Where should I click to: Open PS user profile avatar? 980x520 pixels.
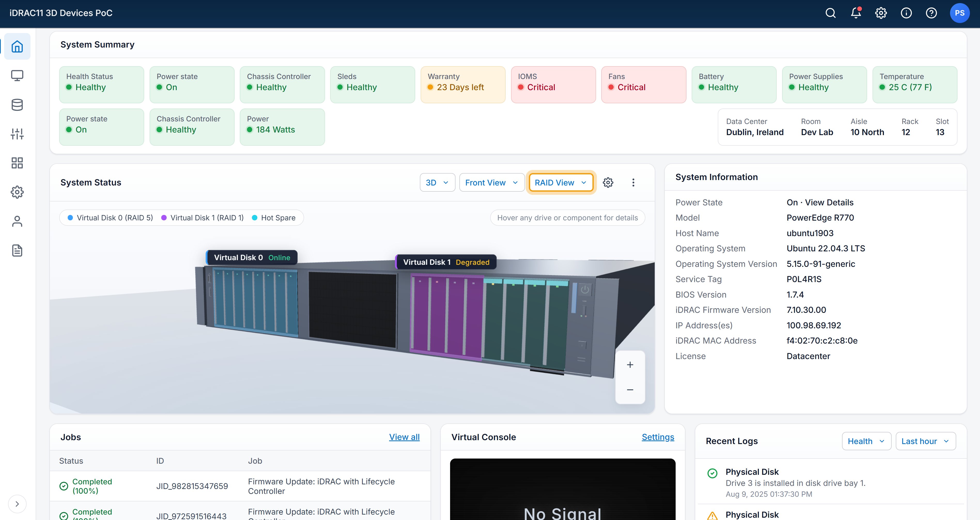[x=959, y=13]
